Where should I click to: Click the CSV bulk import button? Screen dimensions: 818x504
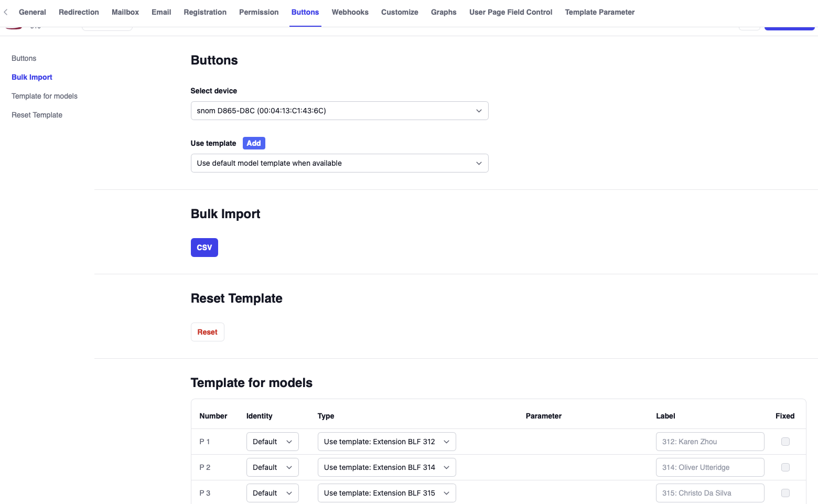(x=204, y=247)
